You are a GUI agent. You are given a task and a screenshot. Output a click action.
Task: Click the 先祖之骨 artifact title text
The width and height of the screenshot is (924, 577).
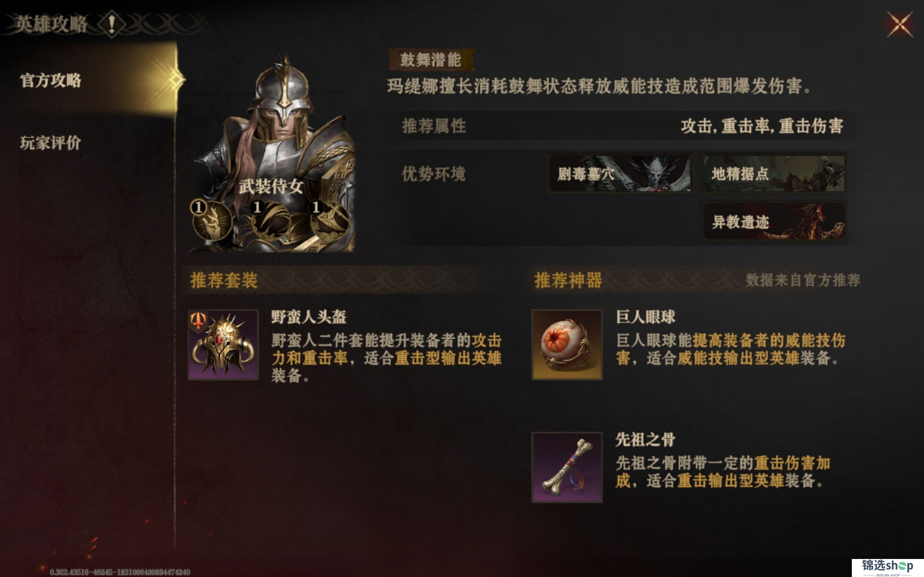[x=645, y=440]
